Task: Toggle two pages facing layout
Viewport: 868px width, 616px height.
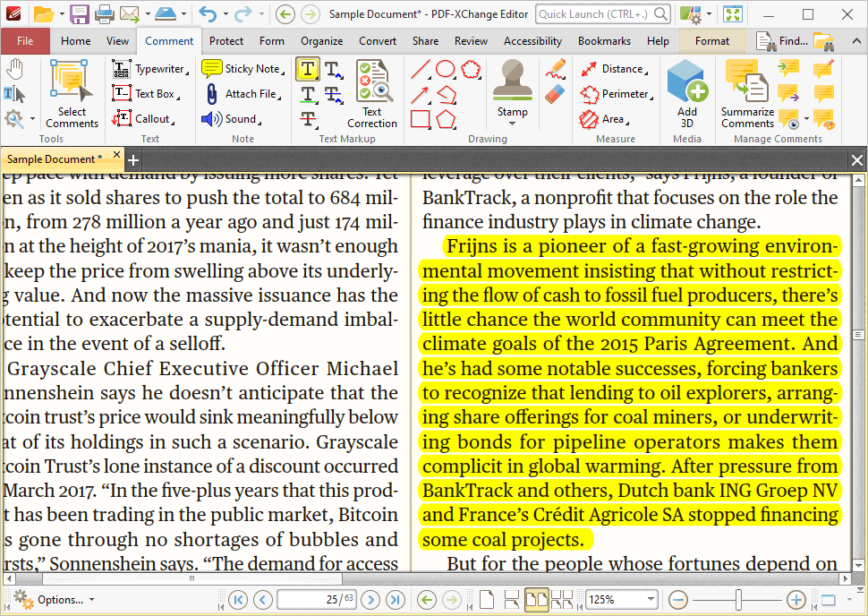Action: [536, 599]
